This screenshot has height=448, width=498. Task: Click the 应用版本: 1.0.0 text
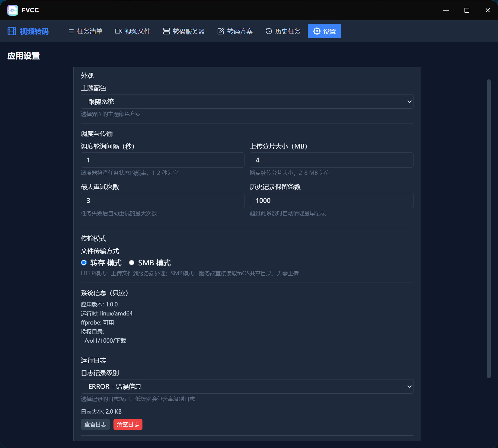point(99,304)
